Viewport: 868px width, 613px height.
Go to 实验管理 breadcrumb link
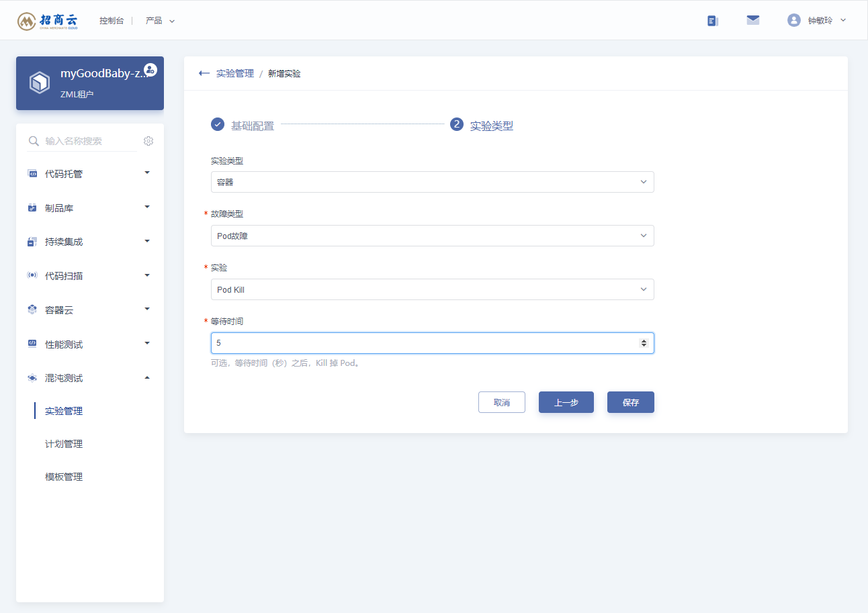click(x=235, y=73)
